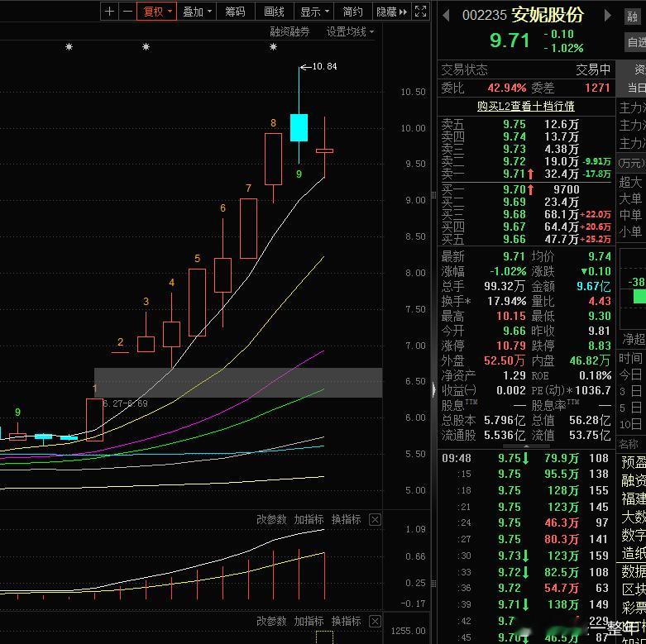Viewport: 646px width, 644px height.
Task: Go to previous stock with left arrow
Action: click(446, 15)
